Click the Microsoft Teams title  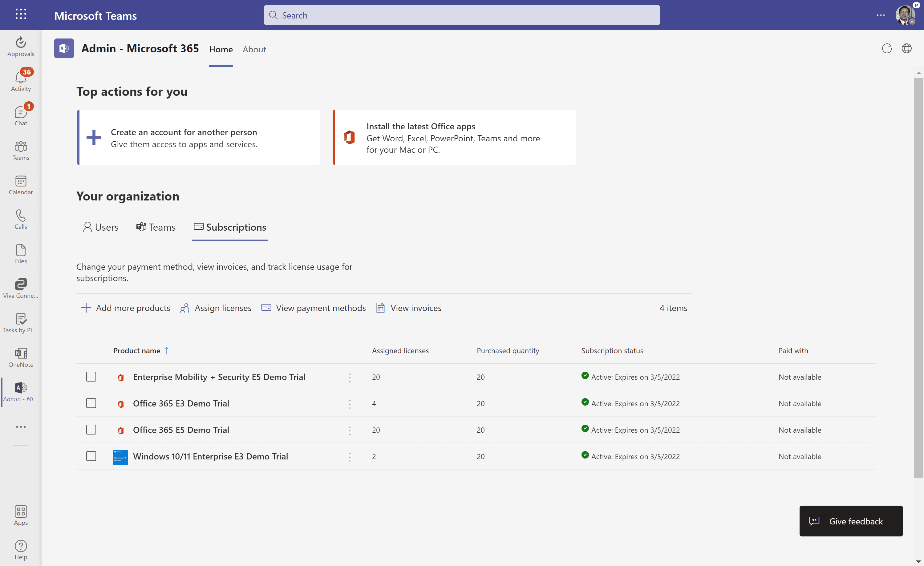pyautogui.click(x=95, y=15)
